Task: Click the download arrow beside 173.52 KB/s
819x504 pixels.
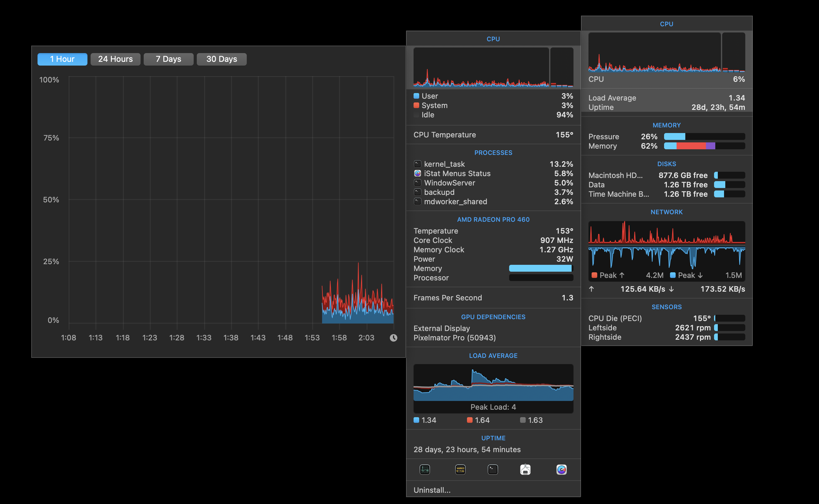Action: [x=671, y=289]
